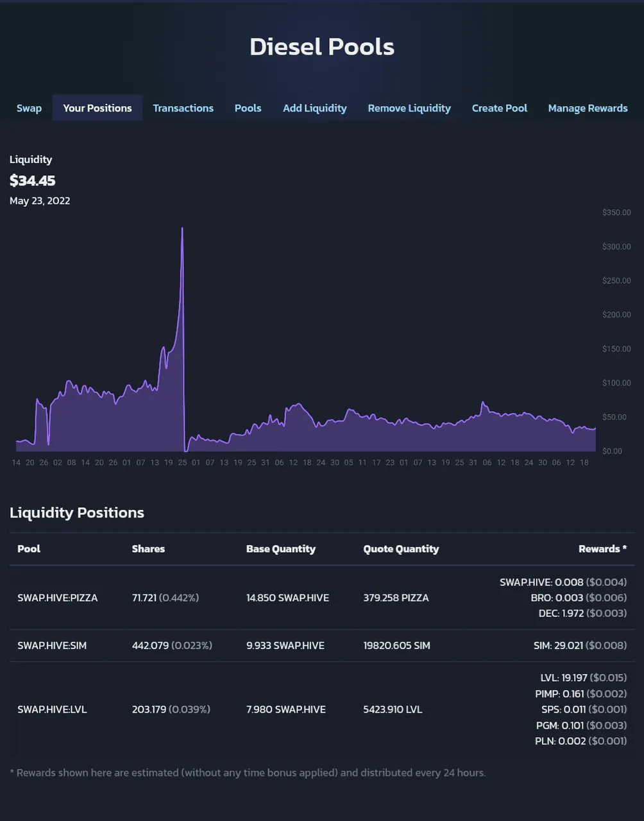Click the 14.850 SWAP.HIVE base quantity
The image size is (644, 821).
click(287, 598)
